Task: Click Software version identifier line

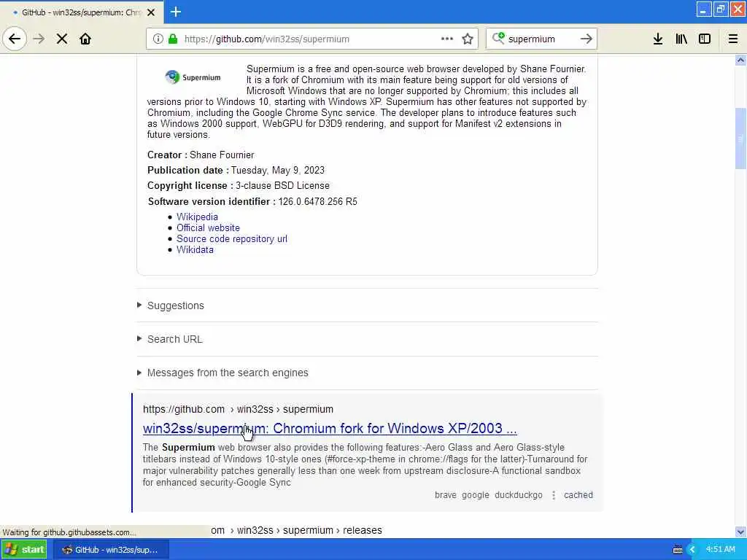Action: pos(252,201)
